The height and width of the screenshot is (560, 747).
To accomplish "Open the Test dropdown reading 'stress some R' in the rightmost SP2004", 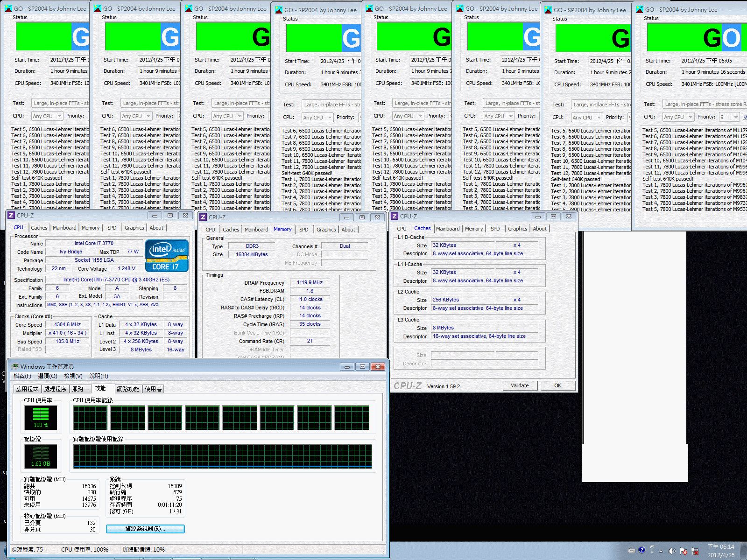I will click(705, 104).
